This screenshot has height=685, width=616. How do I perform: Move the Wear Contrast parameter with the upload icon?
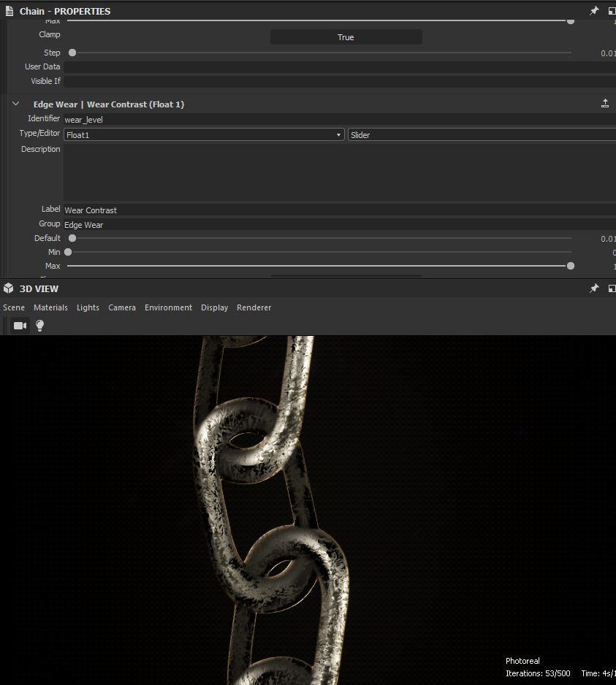coord(605,104)
